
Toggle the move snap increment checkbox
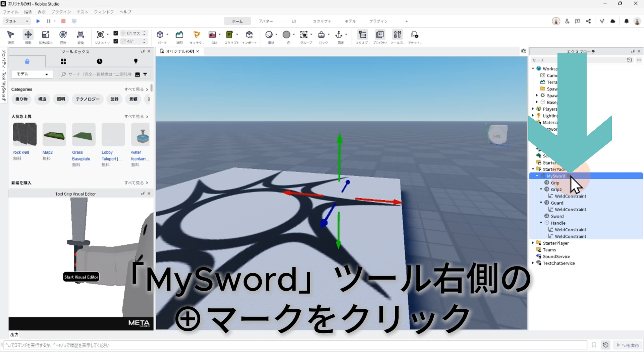point(116,33)
